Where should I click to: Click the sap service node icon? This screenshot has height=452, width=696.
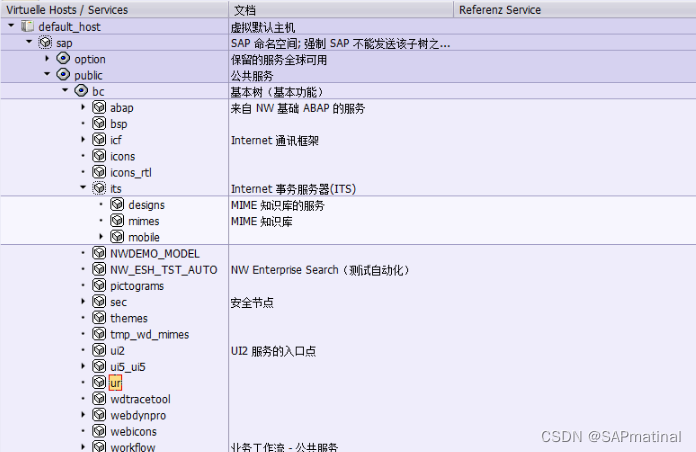[x=45, y=43]
